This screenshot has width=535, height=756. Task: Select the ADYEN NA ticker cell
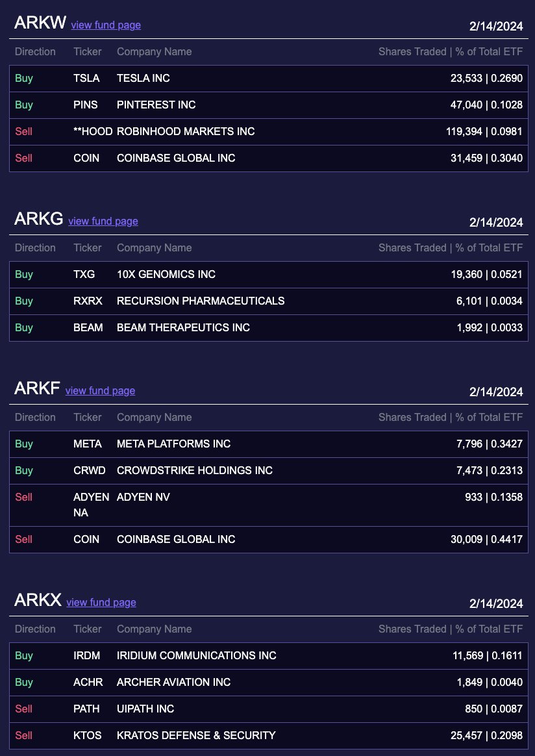pos(91,505)
